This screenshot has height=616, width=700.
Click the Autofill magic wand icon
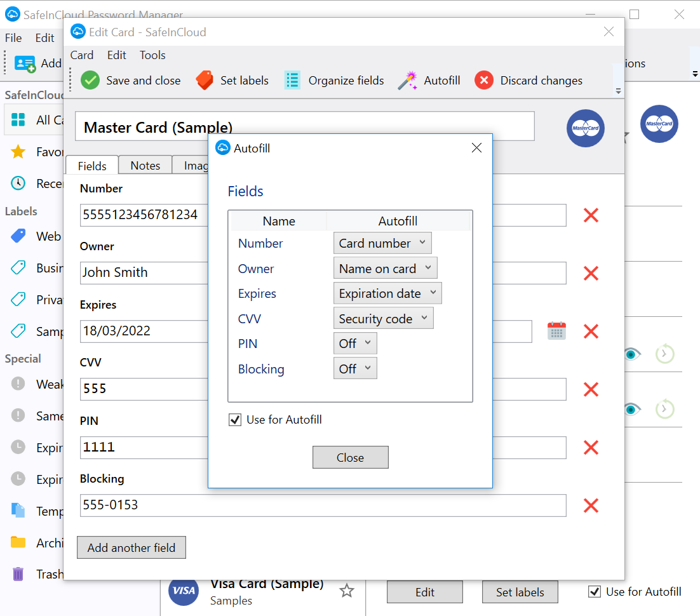(408, 81)
